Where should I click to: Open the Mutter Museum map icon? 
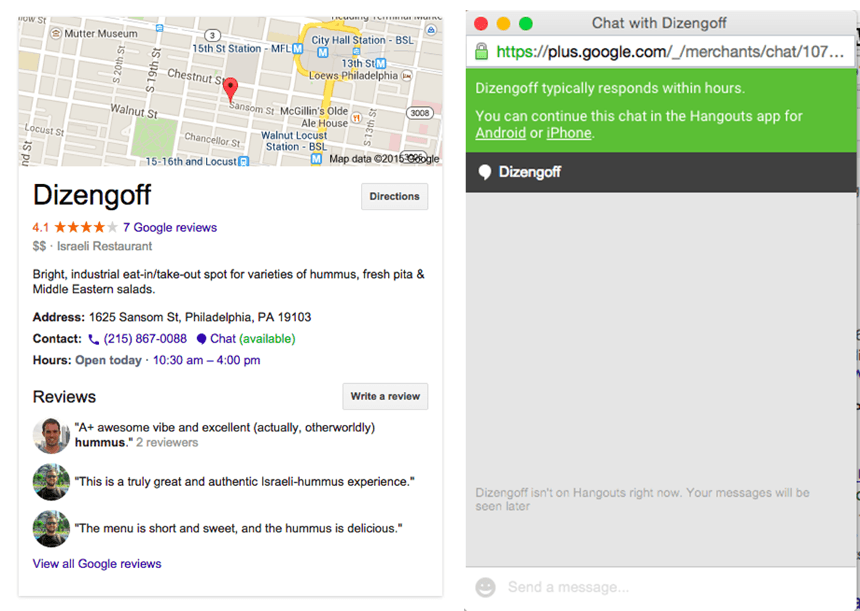click(x=54, y=35)
